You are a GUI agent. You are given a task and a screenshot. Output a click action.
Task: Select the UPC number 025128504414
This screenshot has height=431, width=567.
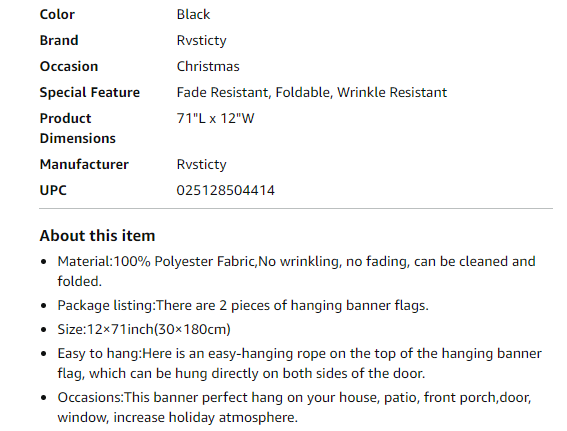click(226, 190)
